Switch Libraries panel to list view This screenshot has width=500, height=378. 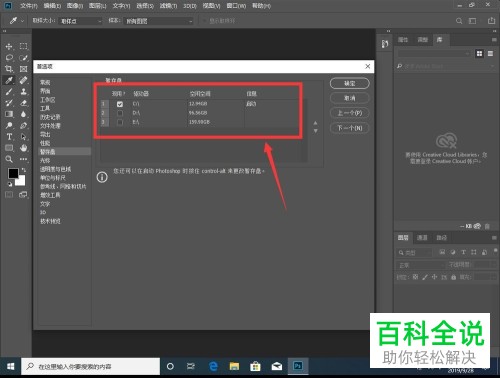(x=490, y=54)
